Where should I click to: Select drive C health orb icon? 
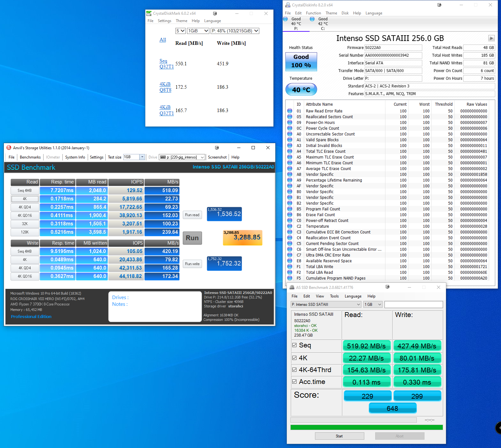click(x=312, y=19)
